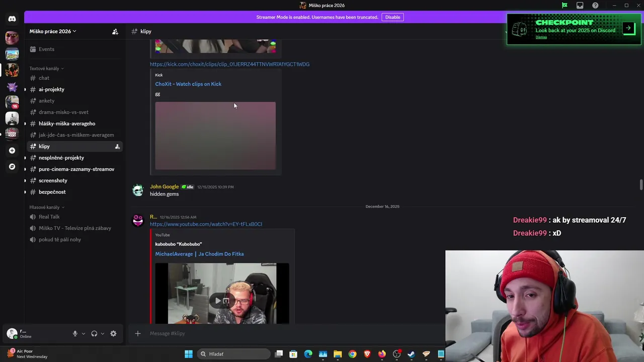This screenshot has height=362, width=644.
Task: Open the nesplněné-projekty channel
Action: pyautogui.click(x=74, y=158)
